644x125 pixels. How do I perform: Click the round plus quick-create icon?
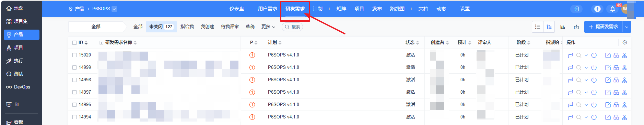pos(597,9)
